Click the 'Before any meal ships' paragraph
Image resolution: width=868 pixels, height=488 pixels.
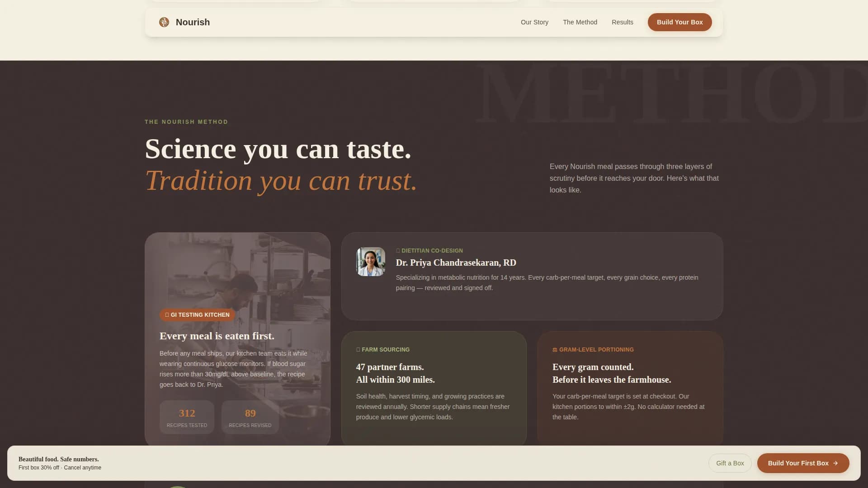point(233,369)
